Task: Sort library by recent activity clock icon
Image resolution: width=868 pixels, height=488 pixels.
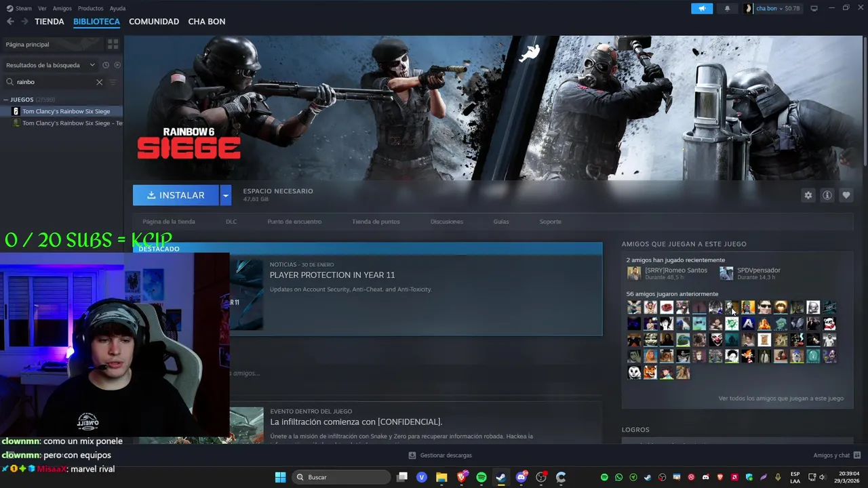Action: pos(106,65)
